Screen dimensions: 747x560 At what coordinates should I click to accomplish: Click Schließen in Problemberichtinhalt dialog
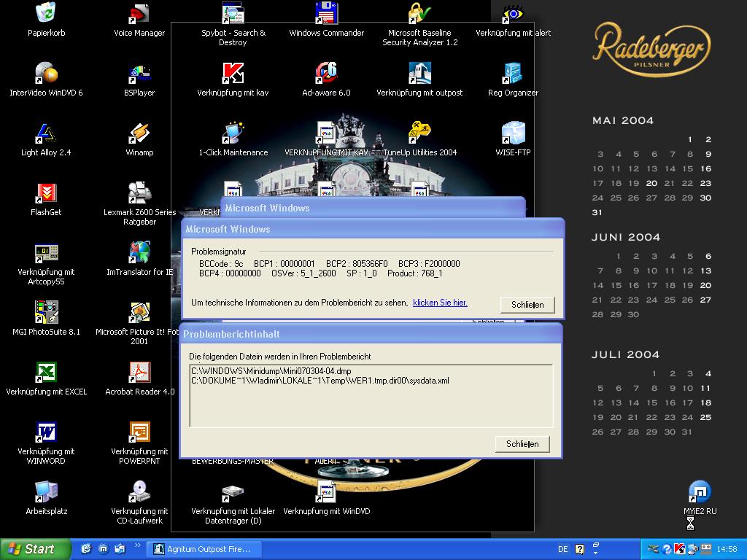522,444
